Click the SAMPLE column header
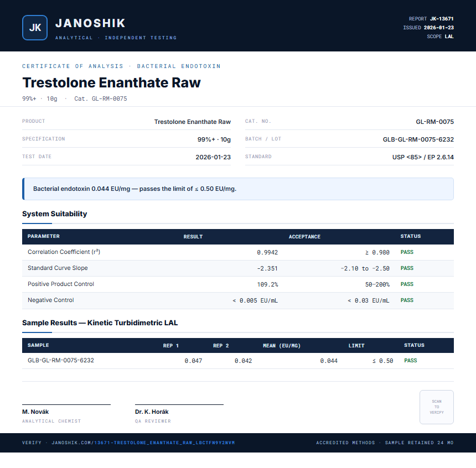 (x=38, y=345)
